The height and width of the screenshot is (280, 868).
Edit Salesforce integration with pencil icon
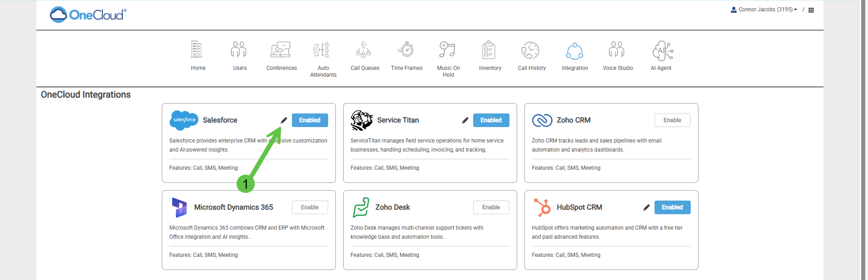tap(284, 120)
